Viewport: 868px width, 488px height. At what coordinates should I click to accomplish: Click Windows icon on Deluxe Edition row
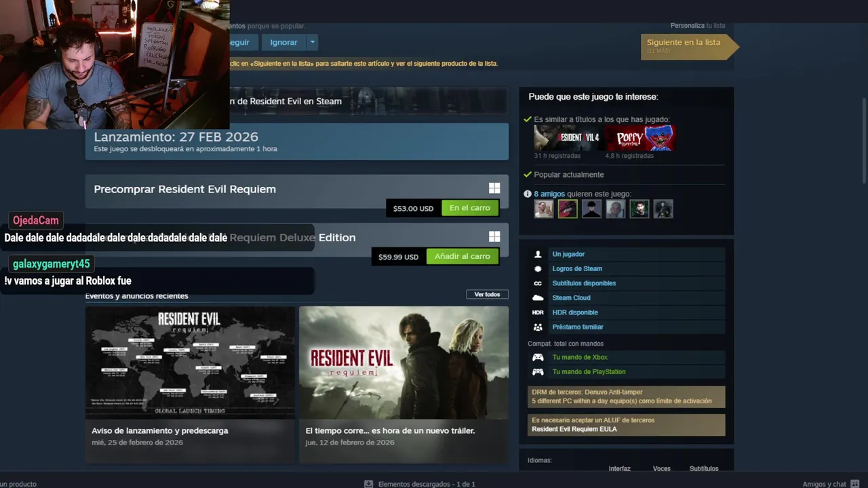coord(494,237)
